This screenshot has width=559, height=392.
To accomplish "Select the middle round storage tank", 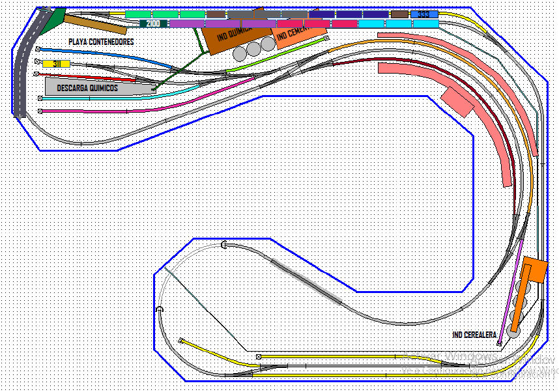I will coord(254,49).
